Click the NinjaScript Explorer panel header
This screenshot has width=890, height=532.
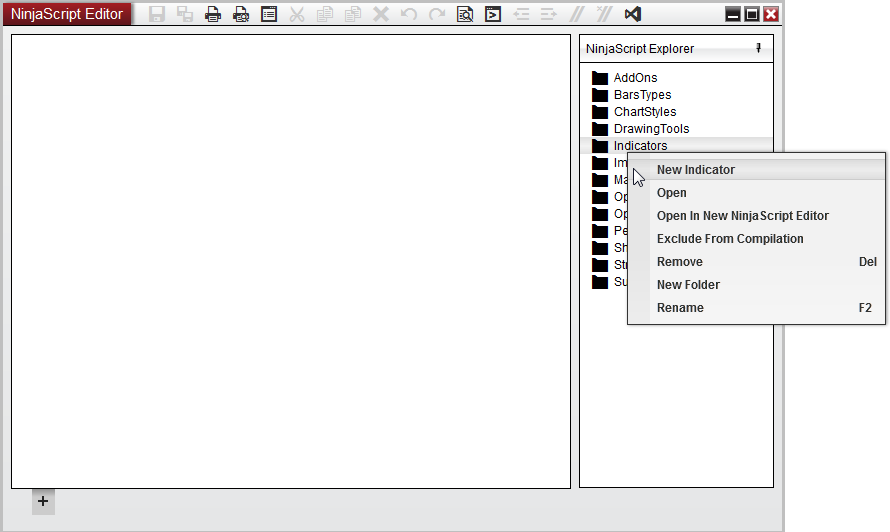pyautogui.click(x=676, y=49)
